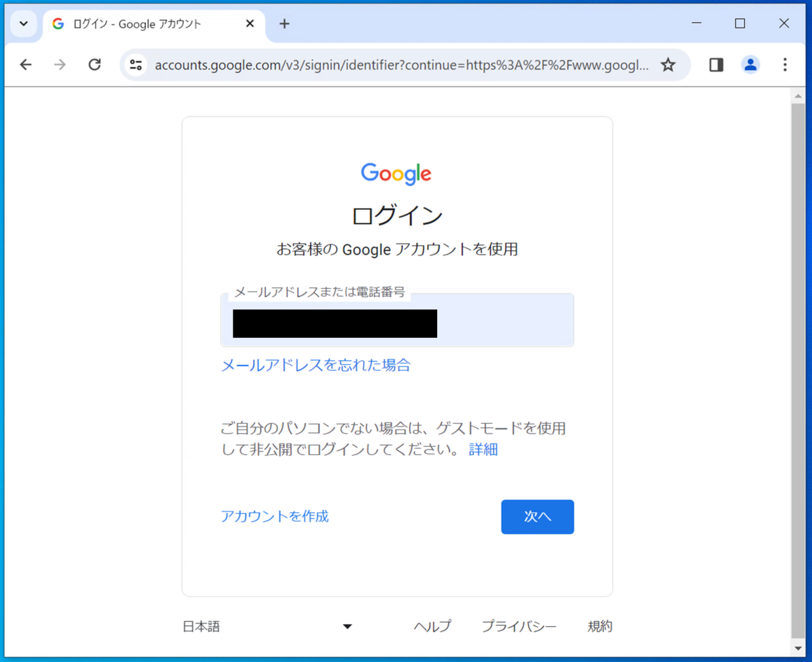
Task: Open the メールアドレスを忘れた場合 link
Action: point(315,366)
